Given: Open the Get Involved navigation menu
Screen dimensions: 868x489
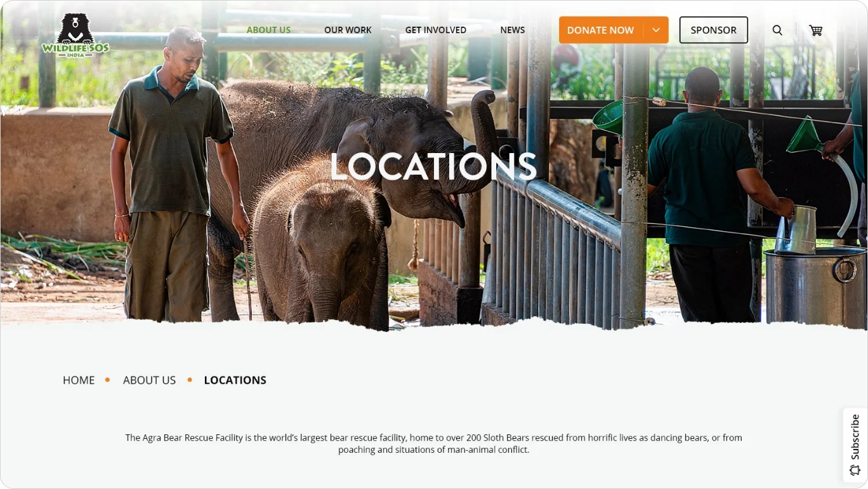Looking at the screenshot, I should (436, 30).
